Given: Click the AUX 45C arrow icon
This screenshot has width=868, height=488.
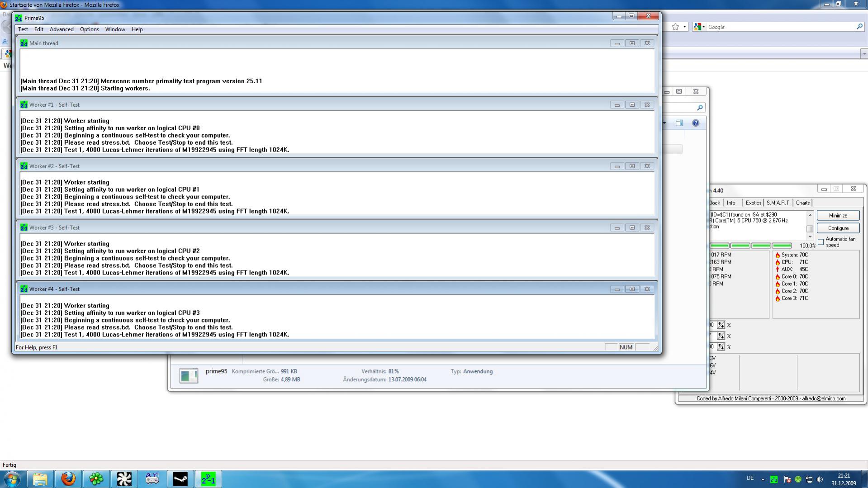Looking at the screenshot, I should click(x=778, y=270).
